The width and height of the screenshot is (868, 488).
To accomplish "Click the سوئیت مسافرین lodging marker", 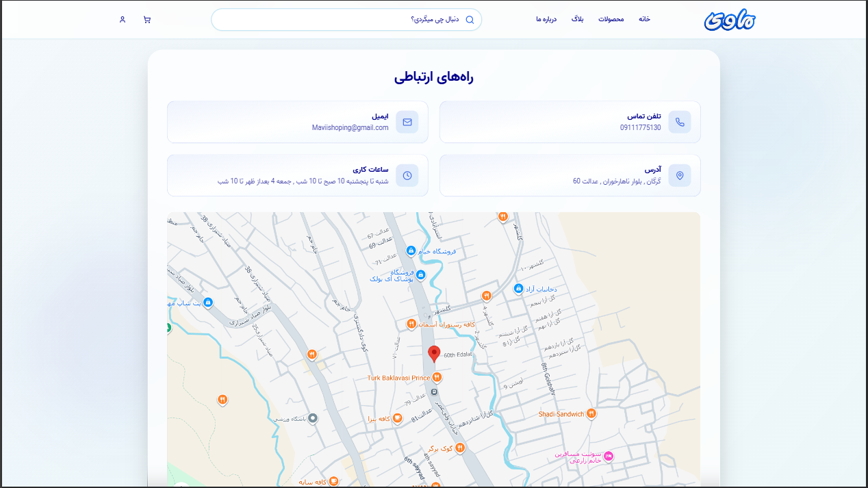I will tap(608, 456).
